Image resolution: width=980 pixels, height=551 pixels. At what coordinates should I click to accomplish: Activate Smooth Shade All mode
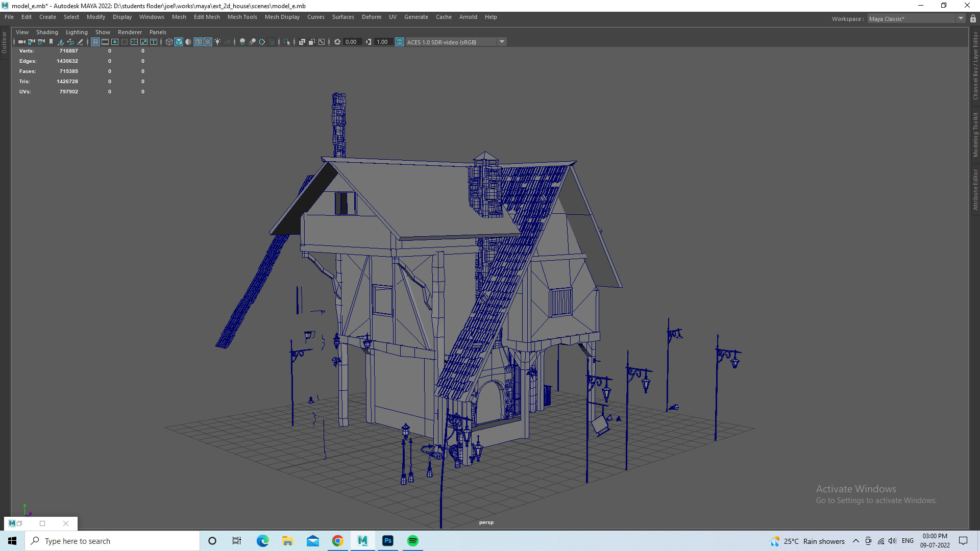(x=178, y=42)
